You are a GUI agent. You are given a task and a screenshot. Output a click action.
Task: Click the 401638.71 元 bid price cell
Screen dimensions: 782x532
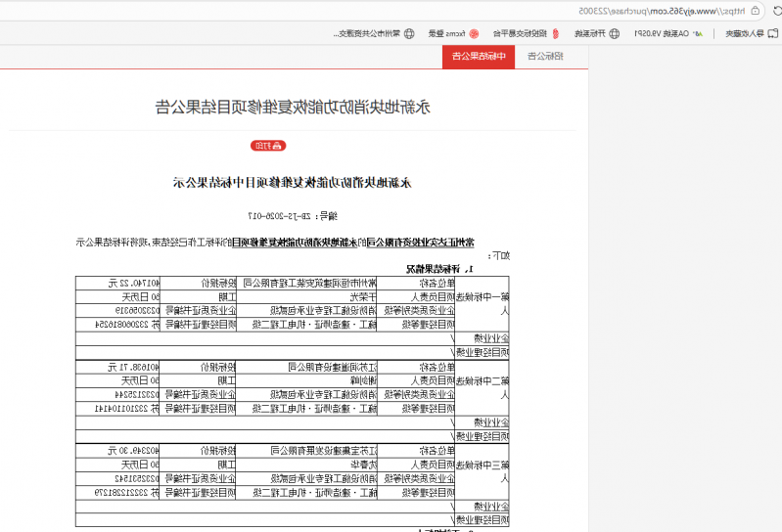pyautogui.click(x=117, y=368)
